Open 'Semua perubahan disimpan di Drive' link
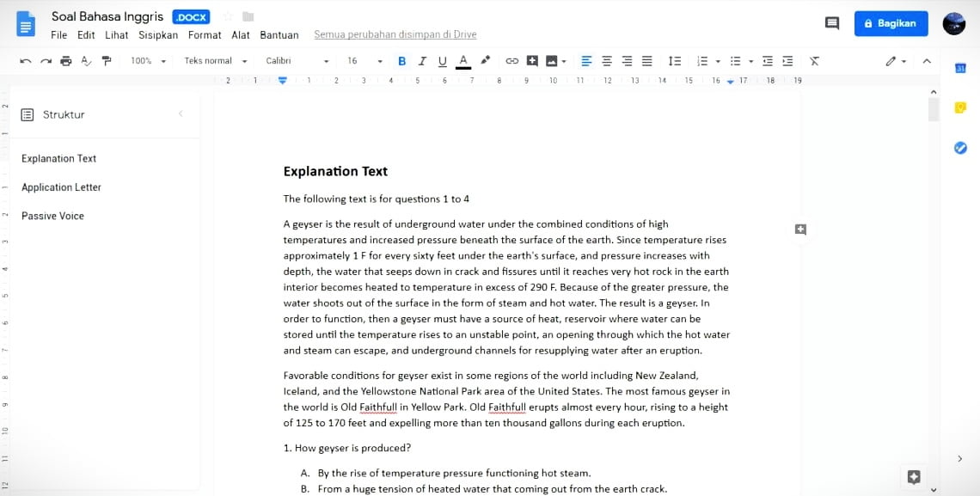 tap(395, 35)
